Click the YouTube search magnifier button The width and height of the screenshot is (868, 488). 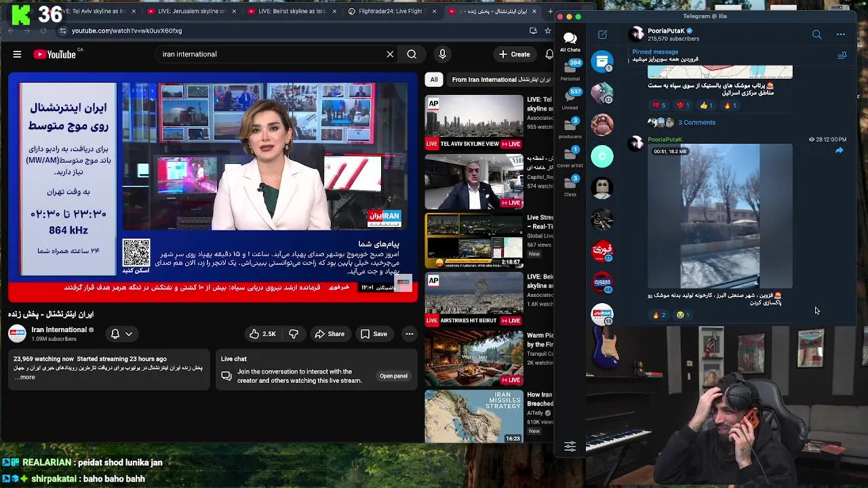pyautogui.click(x=412, y=54)
